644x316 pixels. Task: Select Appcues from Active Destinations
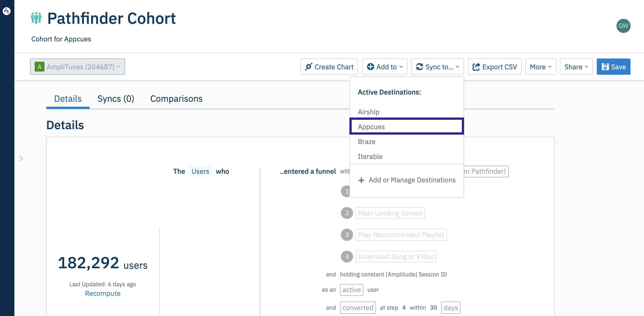click(371, 126)
